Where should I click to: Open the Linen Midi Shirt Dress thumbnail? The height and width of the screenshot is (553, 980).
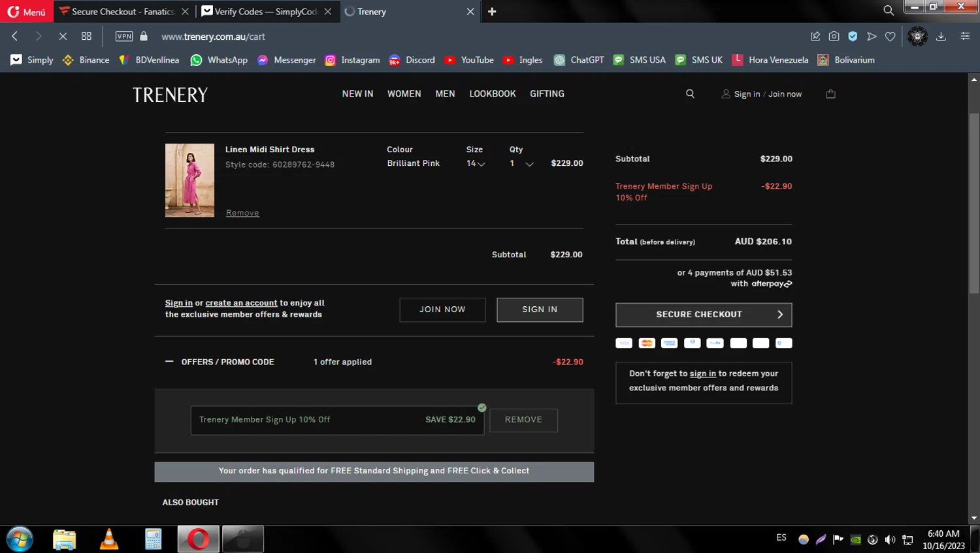(189, 180)
